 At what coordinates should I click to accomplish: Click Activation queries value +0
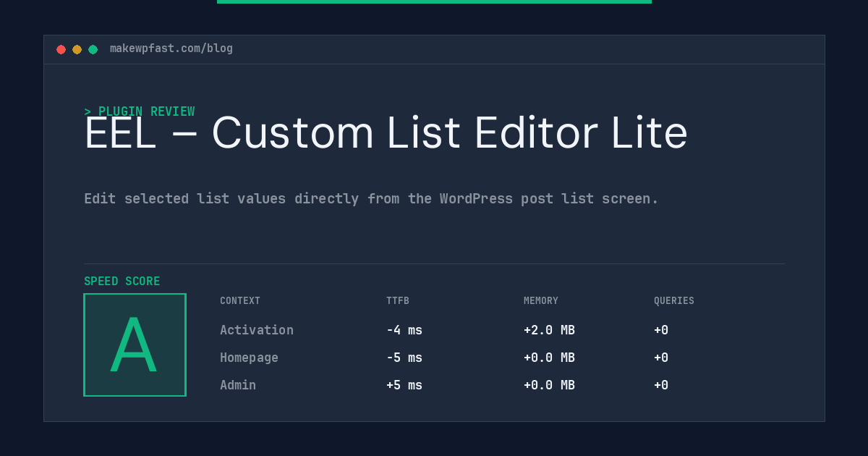661,330
